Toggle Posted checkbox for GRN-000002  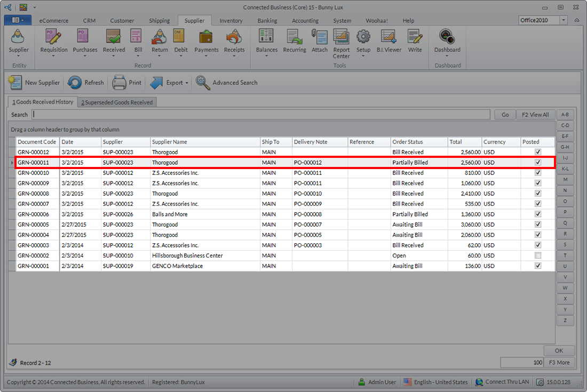(x=538, y=255)
